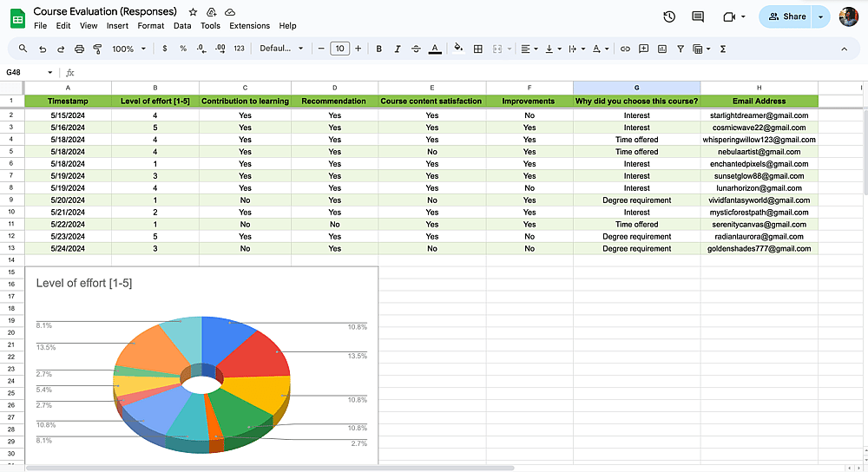Select the Email Address header cell

point(759,102)
